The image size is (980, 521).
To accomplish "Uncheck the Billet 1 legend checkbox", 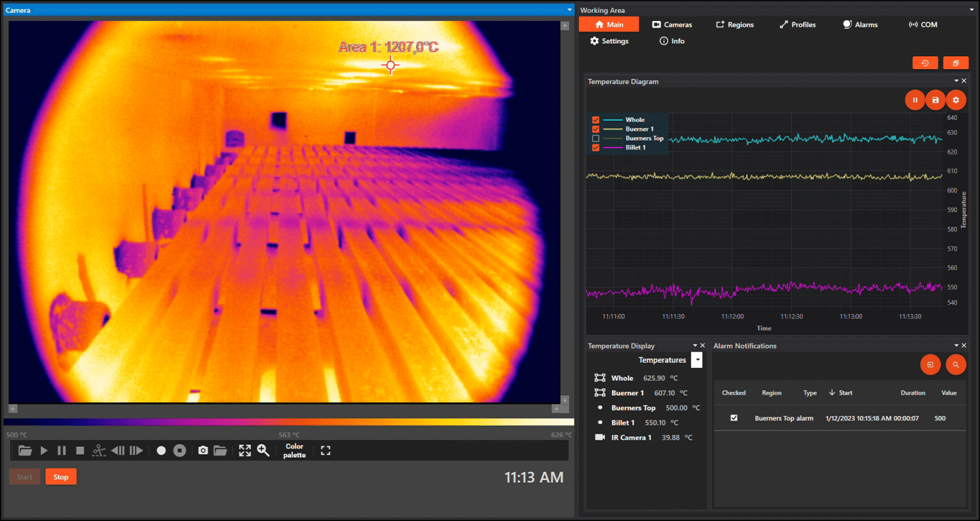I will pos(595,147).
